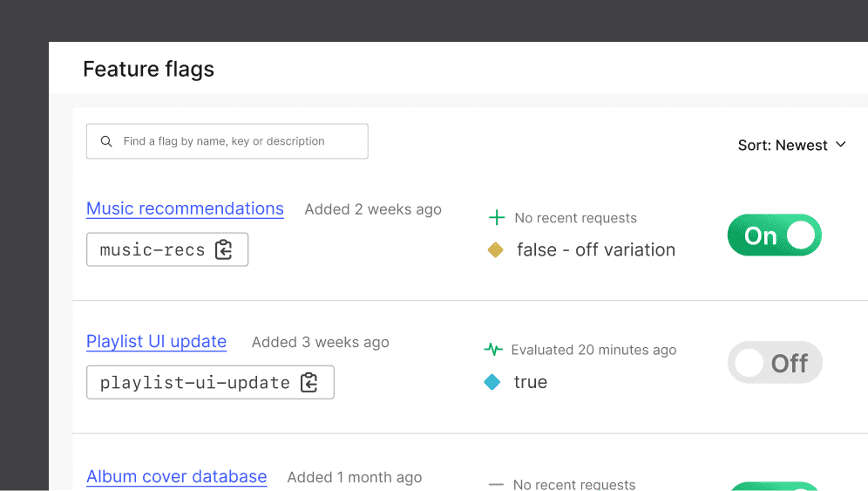
Task: Click the green plus icon by No recent requests
Action: coord(497,218)
